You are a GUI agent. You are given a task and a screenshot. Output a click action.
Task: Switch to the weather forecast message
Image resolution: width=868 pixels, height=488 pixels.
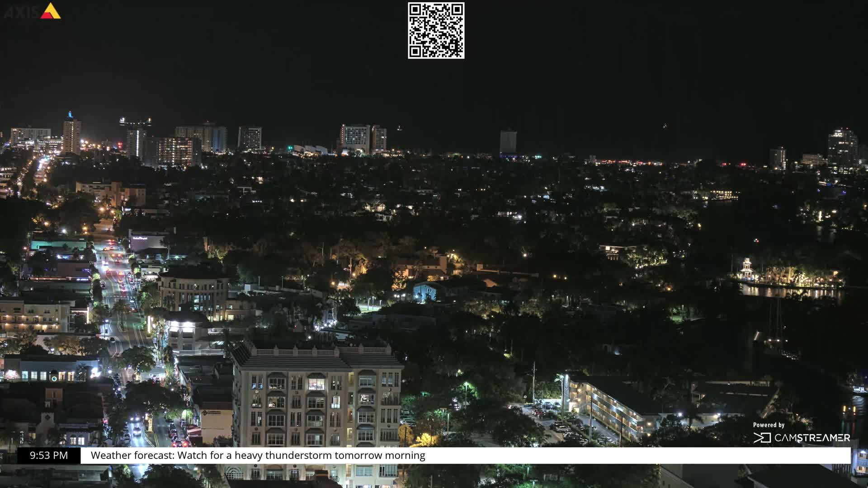(x=258, y=456)
